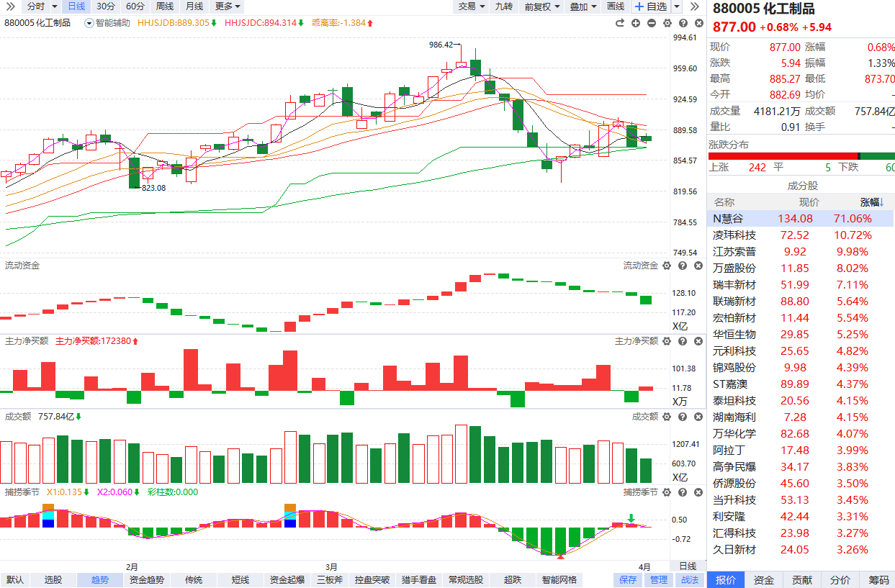Toggle 智能辅助 smart assist option
This screenshot has height=588, width=895.
pos(108,23)
